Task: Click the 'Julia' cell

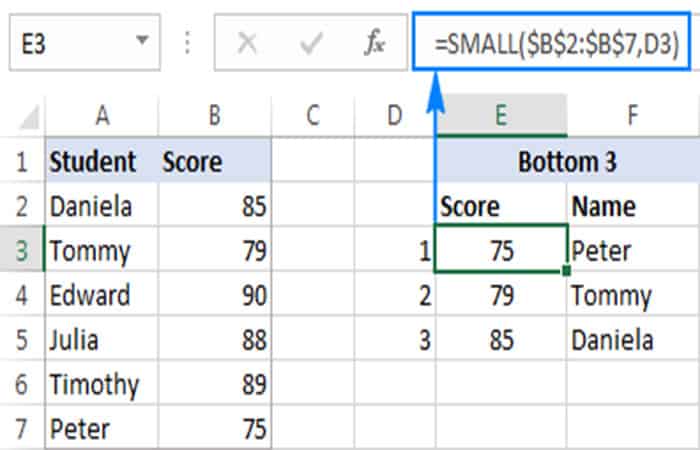Action: pyautogui.click(x=102, y=338)
